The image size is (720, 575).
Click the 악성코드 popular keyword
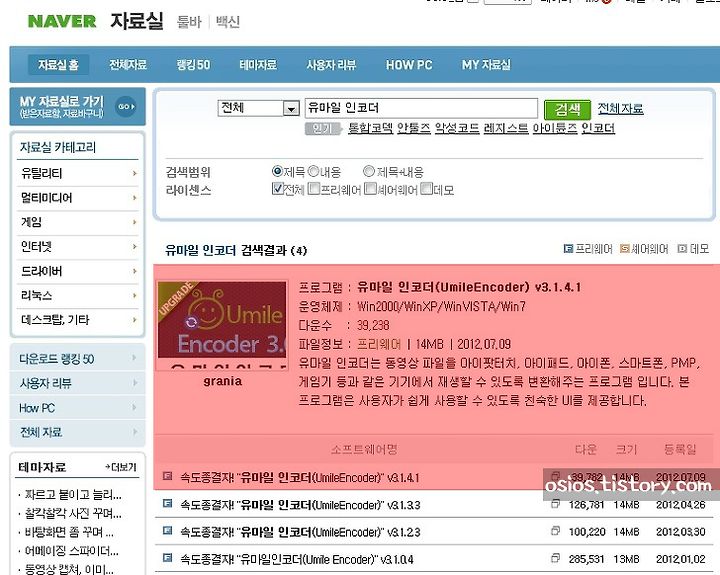(457, 128)
